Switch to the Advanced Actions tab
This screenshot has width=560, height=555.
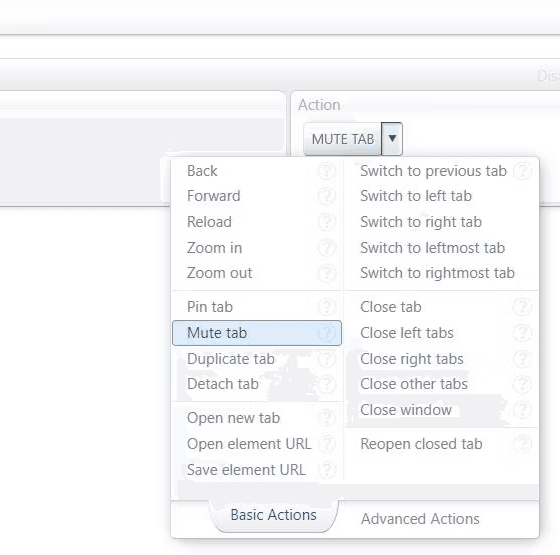pos(420,519)
